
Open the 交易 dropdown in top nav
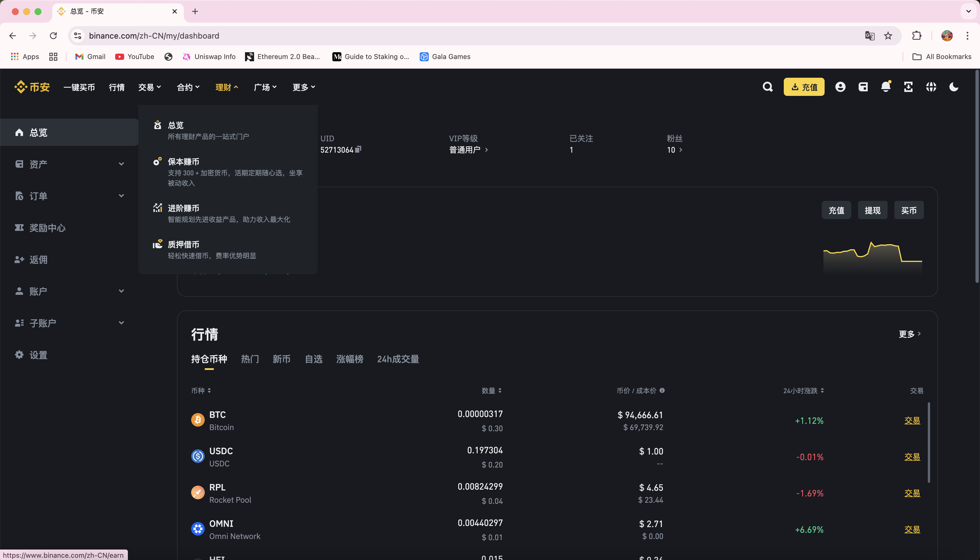(149, 87)
